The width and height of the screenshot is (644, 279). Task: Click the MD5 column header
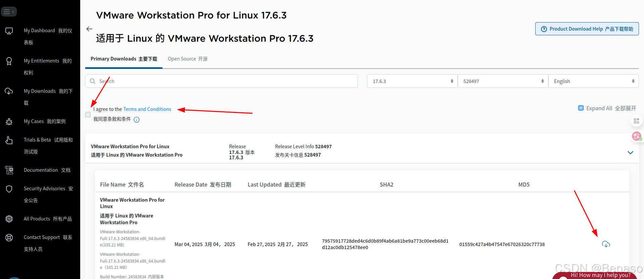tap(524, 185)
